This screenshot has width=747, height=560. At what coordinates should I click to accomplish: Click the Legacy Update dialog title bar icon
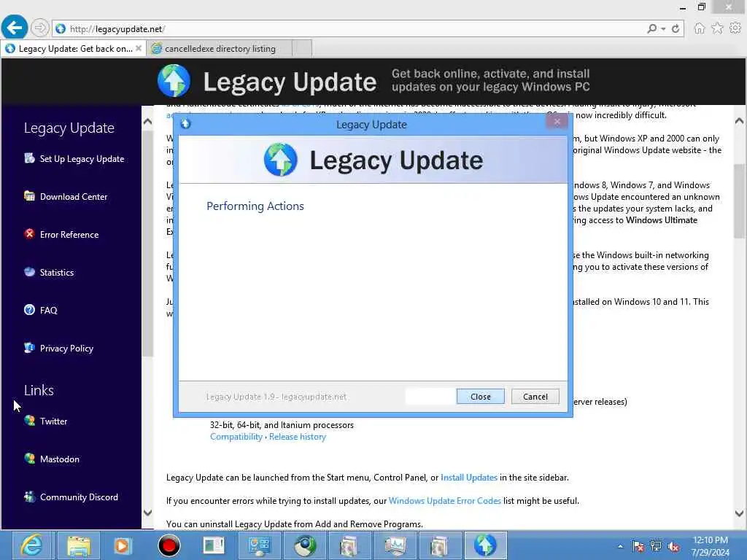pos(186,124)
